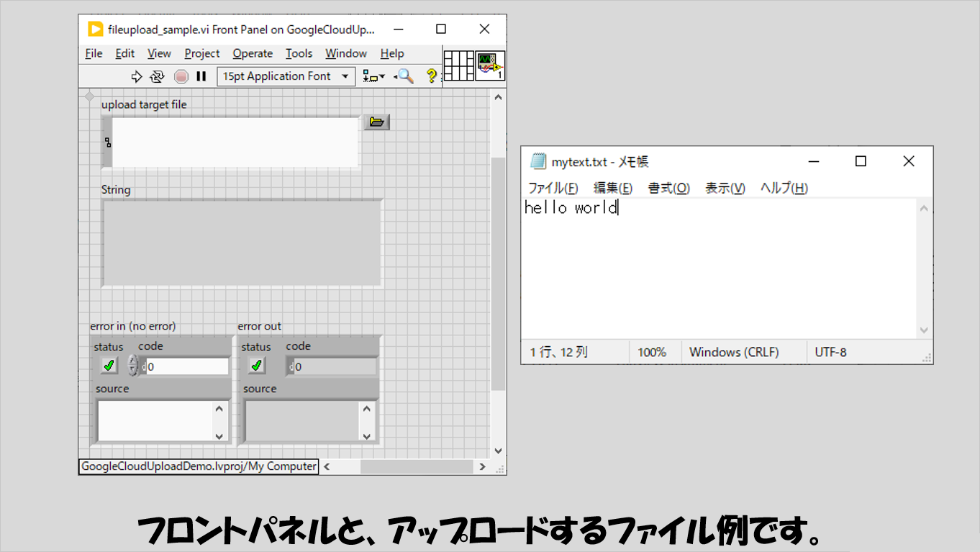Browse for upload target file with folder icon
The image size is (980, 552).
pyautogui.click(x=376, y=122)
